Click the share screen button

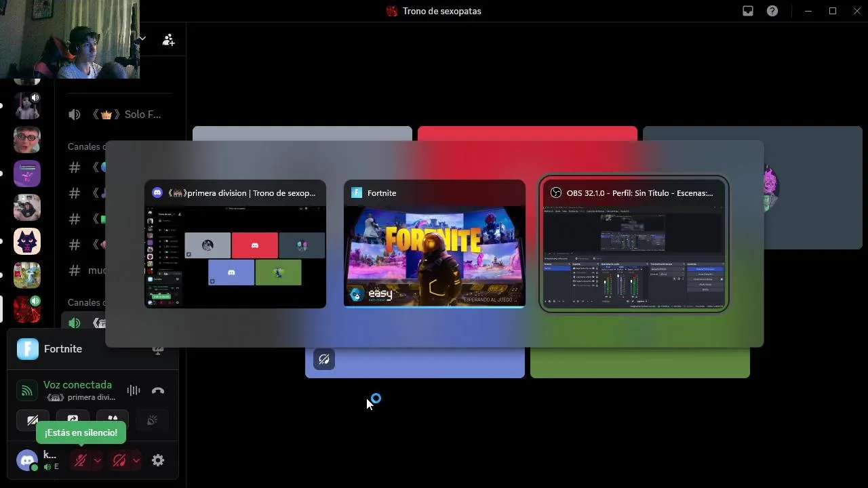(x=73, y=420)
